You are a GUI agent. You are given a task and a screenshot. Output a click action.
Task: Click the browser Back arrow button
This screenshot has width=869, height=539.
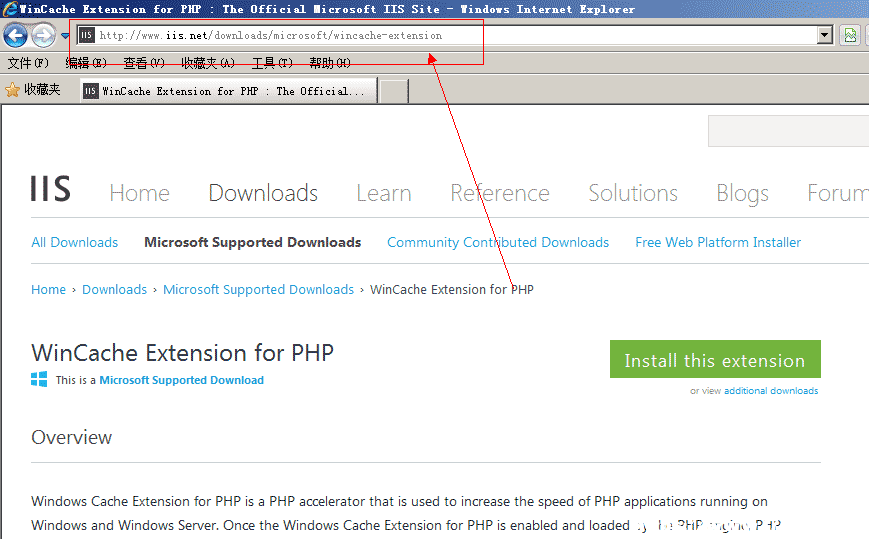15,36
